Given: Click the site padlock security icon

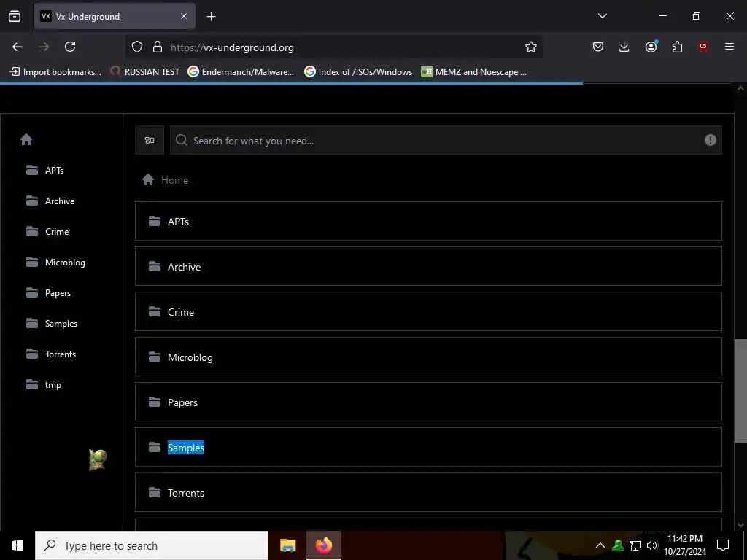Looking at the screenshot, I should [158, 47].
